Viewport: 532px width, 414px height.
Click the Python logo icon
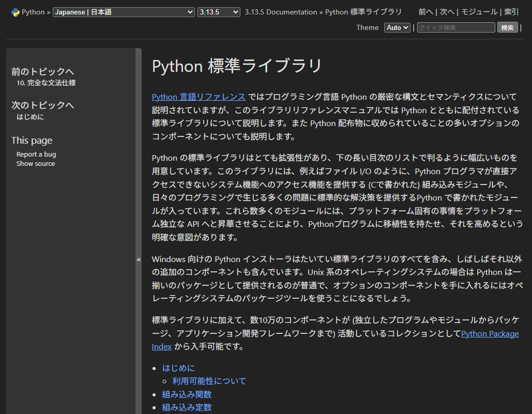click(x=16, y=12)
